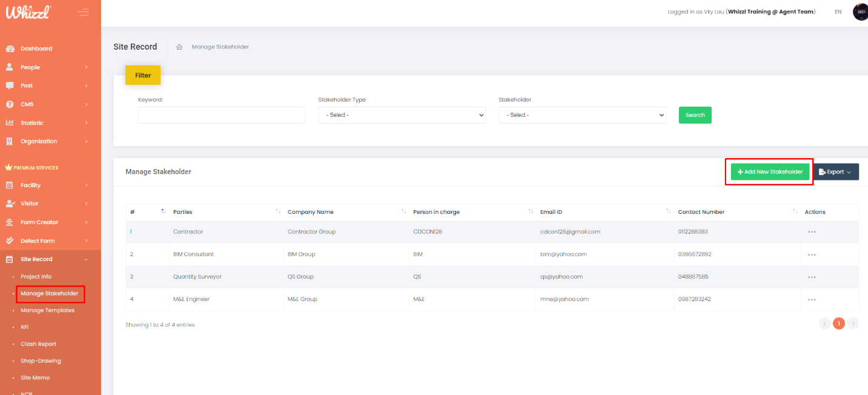Open Manage Templates in sidebar
This screenshot has width=868, height=395.
click(x=47, y=310)
